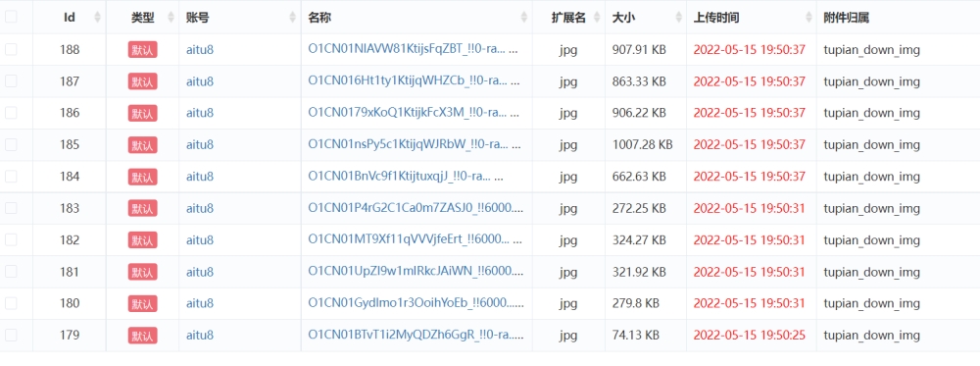Click the 默认 badge in row 179

coord(142,336)
